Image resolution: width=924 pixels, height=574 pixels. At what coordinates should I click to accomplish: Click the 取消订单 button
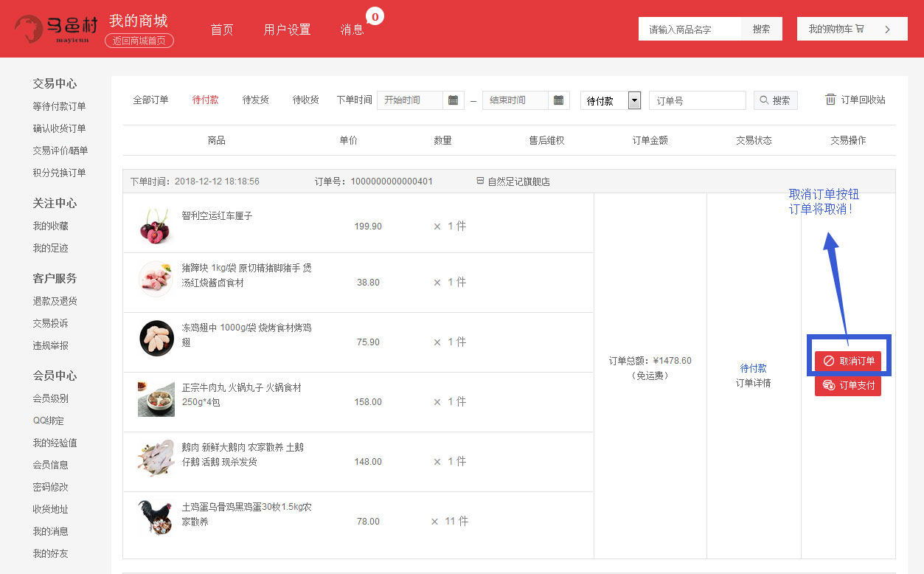click(x=848, y=361)
